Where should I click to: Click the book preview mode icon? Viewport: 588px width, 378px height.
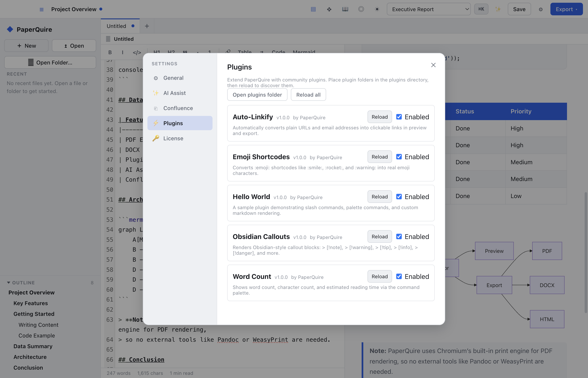(345, 9)
